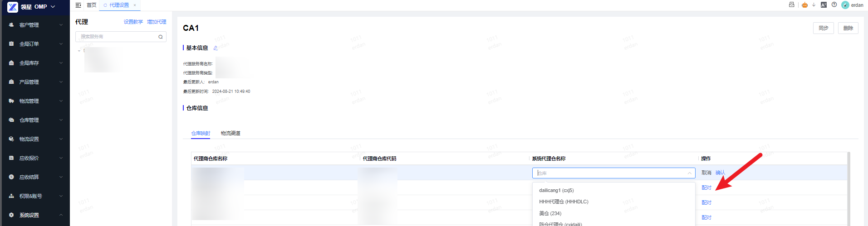Click the 应收报价 icon in the sidebar
This screenshot has width=868, height=226.
11,158
